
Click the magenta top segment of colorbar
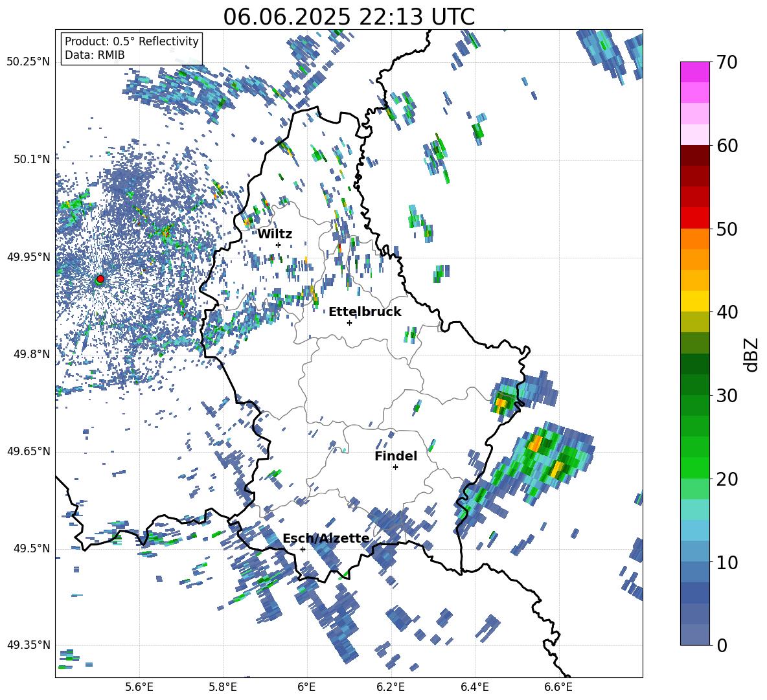(694, 73)
